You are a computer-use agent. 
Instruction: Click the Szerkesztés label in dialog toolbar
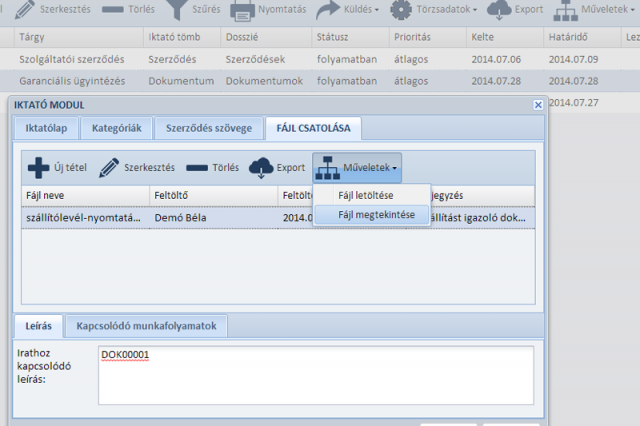[149, 168]
